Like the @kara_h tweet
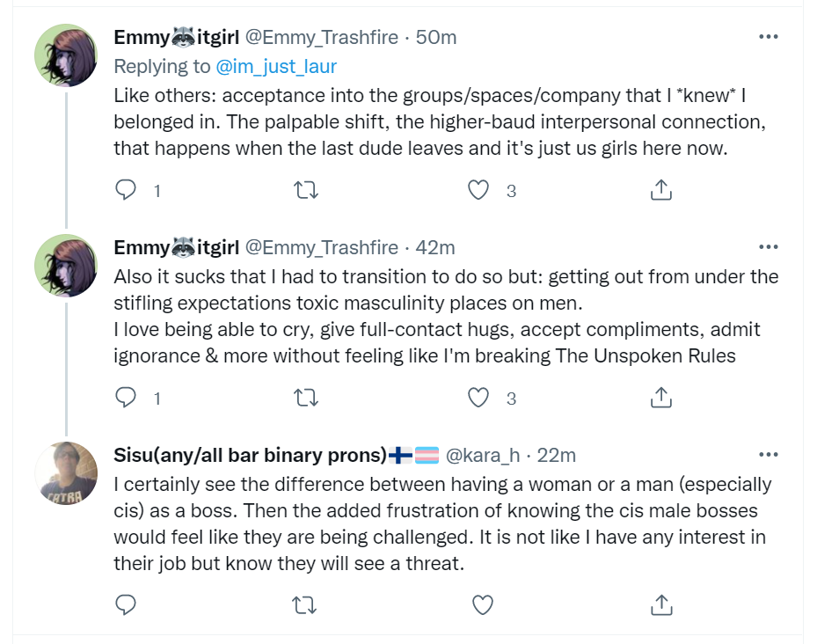 click(483, 605)
